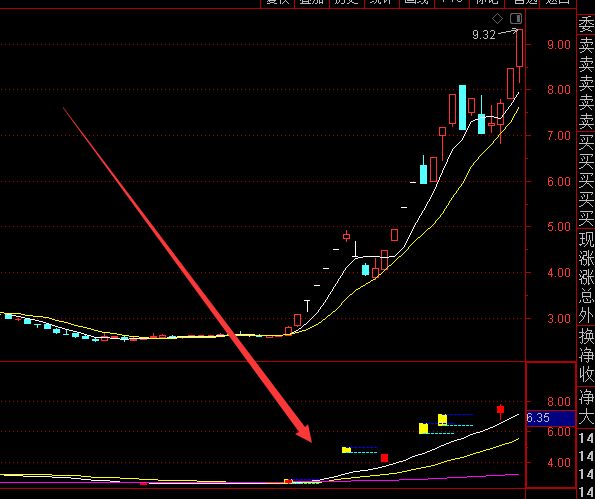Screen dimensions: 595x499
Task: Click the 返回 button at top right
Action: pyautogui.click(x=557, y=2)
